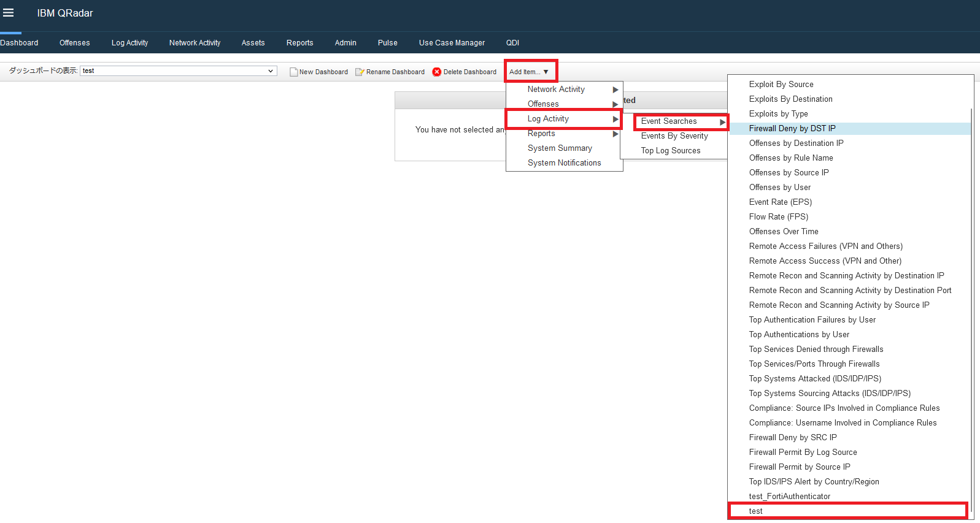Click the New Dashboard page icon
The width and height of the screenshot is (980, 523).
293,72
